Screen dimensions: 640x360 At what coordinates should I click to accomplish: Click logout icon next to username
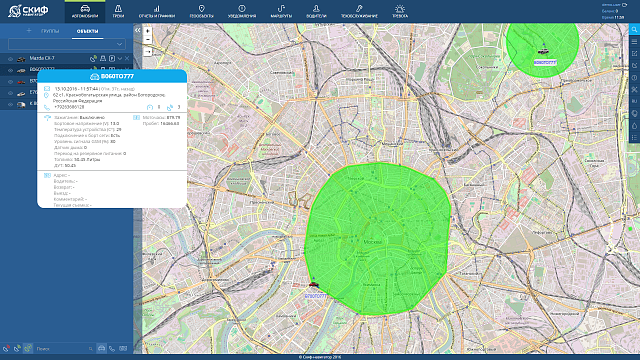[624, 5]
